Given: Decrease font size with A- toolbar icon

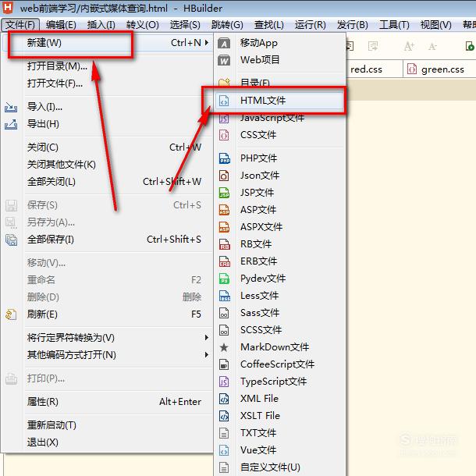Looking at the screenshot, I should [432, 47].
